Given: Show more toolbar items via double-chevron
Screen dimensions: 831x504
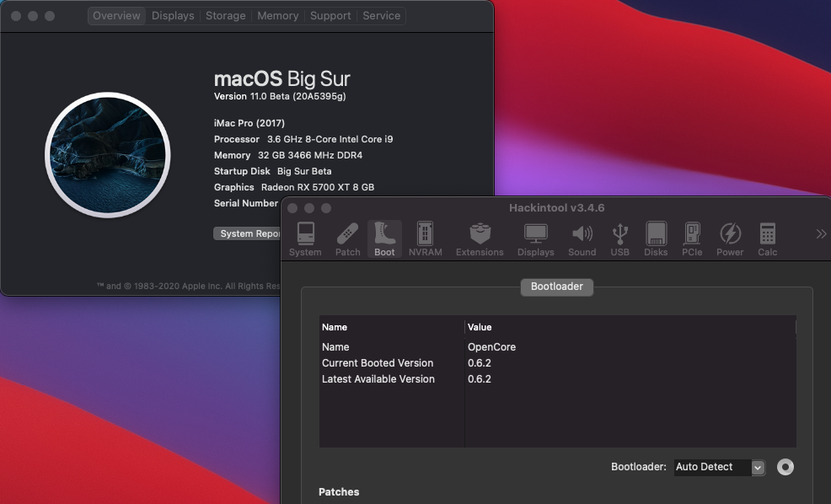Looking at the screenshot, I should (821, 233).
